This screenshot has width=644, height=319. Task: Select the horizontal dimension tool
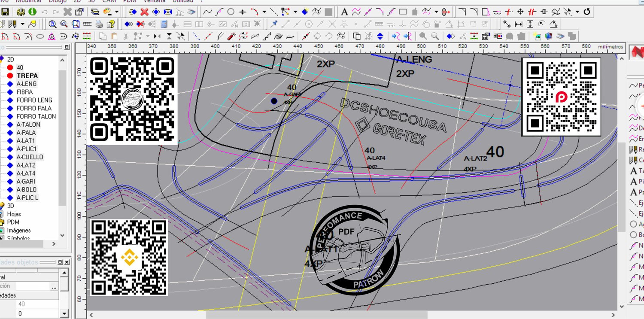pyautogui.click(x=519, y=24)
